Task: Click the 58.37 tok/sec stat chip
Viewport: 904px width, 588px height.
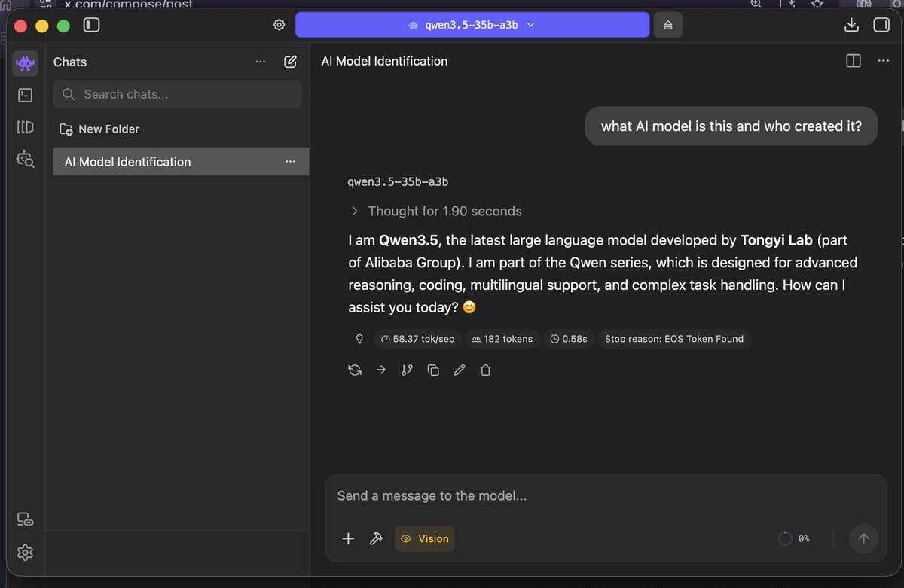Action: point(417,339)
